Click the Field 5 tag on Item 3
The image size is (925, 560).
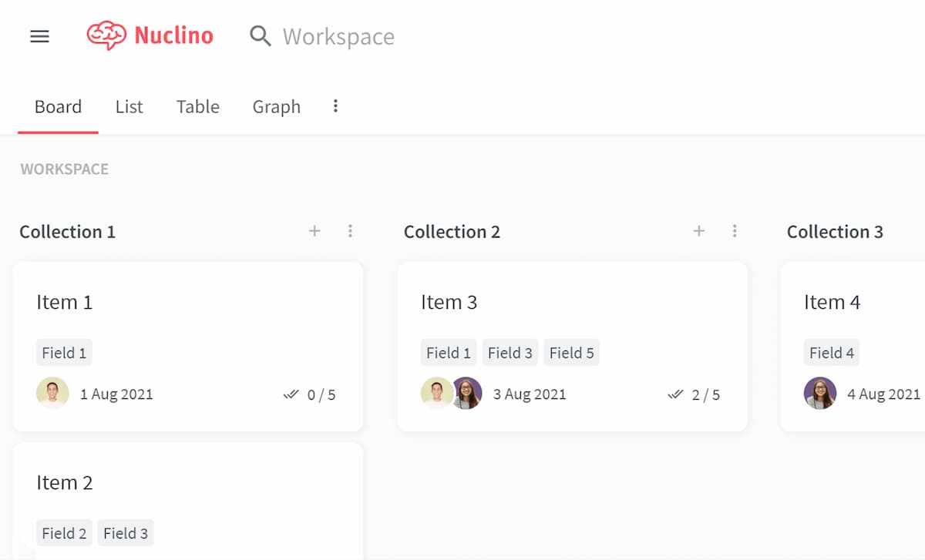(x=571, y=353)
